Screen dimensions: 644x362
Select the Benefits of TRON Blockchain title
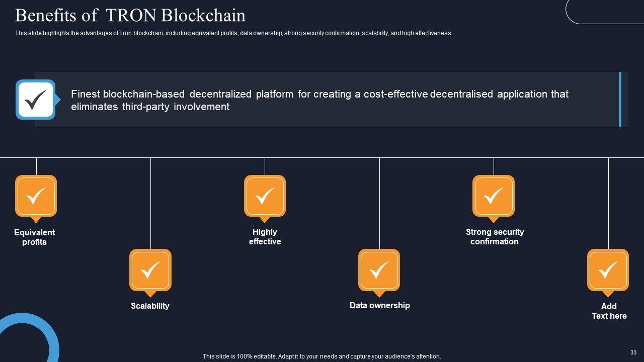(x=130, y=16)
